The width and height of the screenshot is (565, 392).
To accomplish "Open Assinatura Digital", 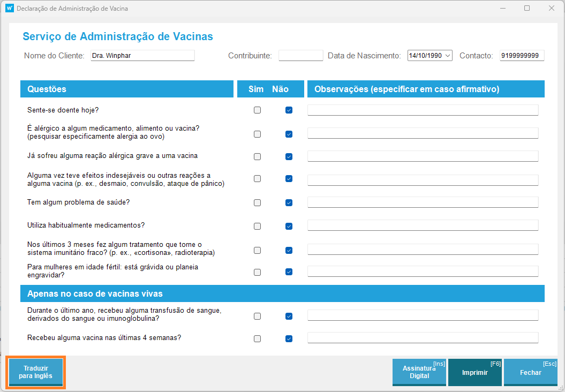I will pos(419,372).
